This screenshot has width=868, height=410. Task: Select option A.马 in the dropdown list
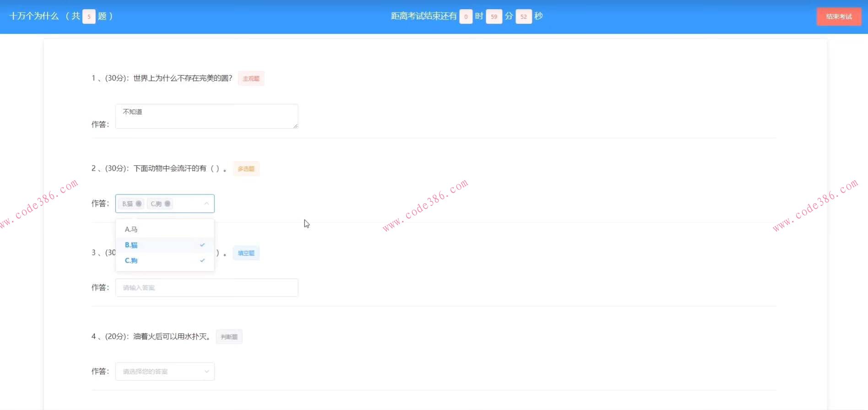165,229
